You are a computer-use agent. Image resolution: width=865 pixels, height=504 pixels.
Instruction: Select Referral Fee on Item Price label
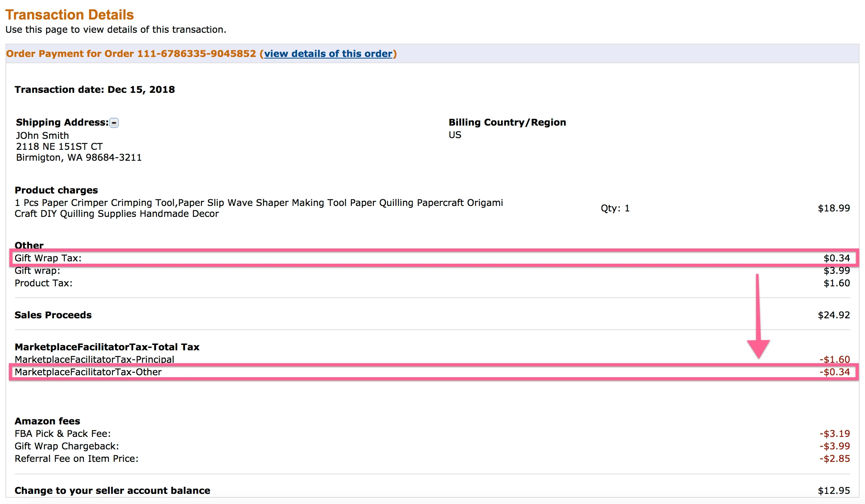[x=77, y=459]
